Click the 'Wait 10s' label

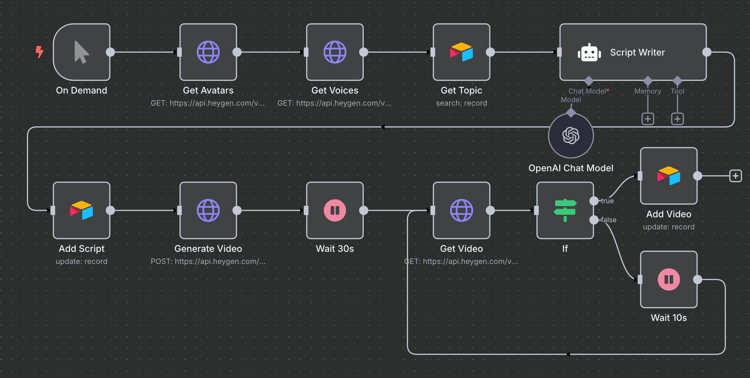click(669, 318)
